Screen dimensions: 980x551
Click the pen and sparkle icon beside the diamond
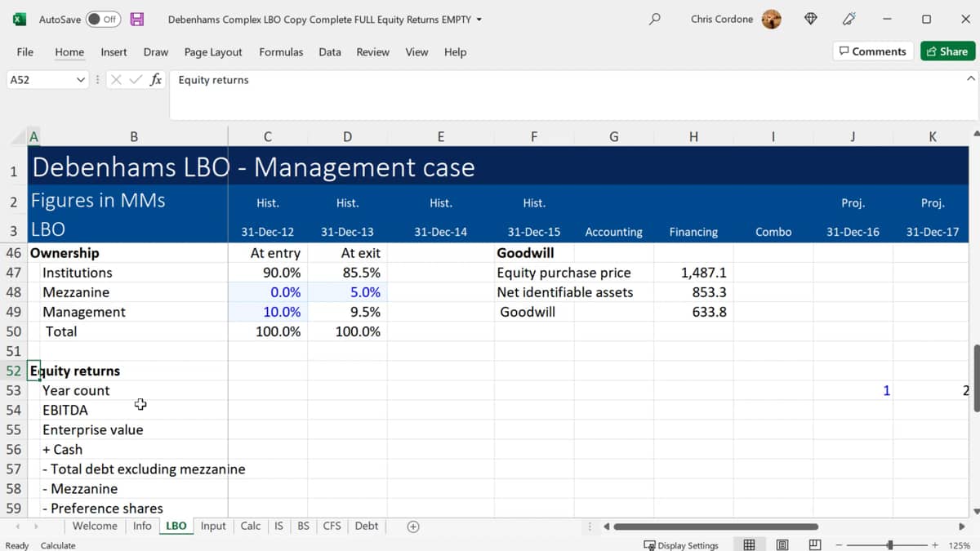coord(849,19)
